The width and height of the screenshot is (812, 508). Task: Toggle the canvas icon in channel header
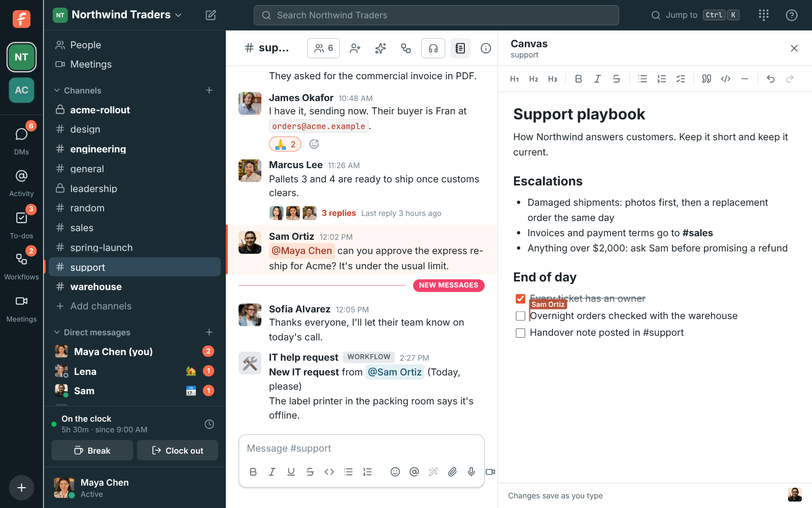(460, 48)
